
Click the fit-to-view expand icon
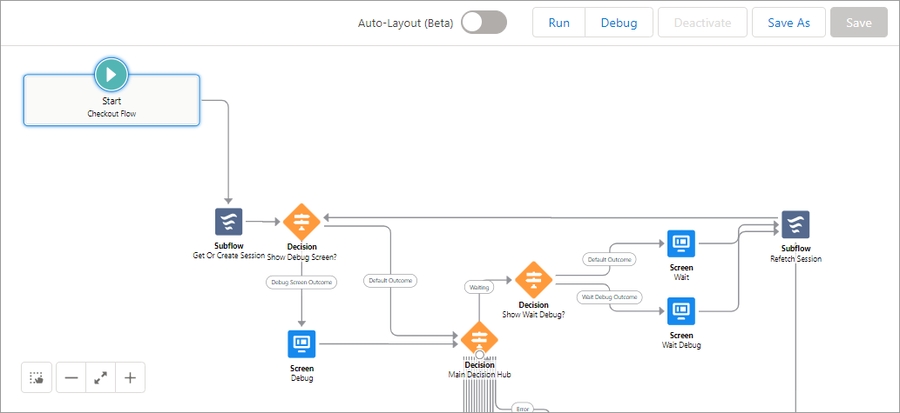coord(100,378)
